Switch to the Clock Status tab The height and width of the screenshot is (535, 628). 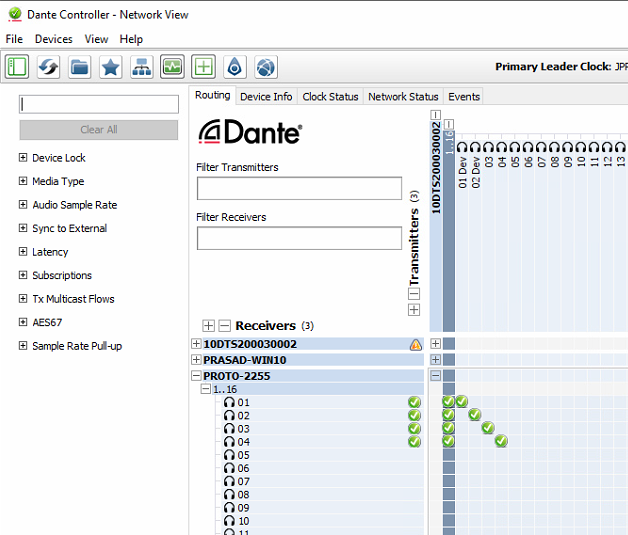330,97
